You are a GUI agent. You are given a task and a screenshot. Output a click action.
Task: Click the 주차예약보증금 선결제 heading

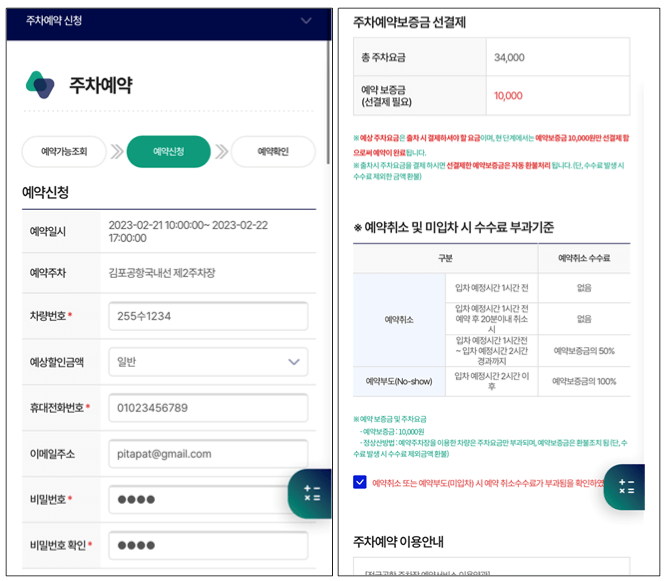point(409,22)
